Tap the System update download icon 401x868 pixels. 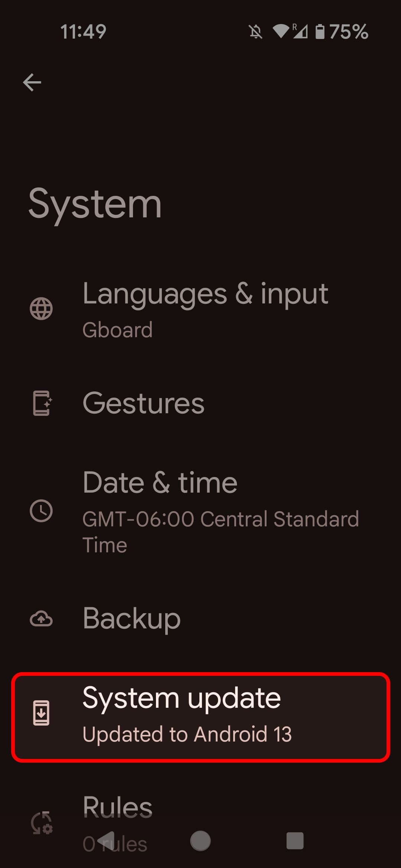pos(41,713)
